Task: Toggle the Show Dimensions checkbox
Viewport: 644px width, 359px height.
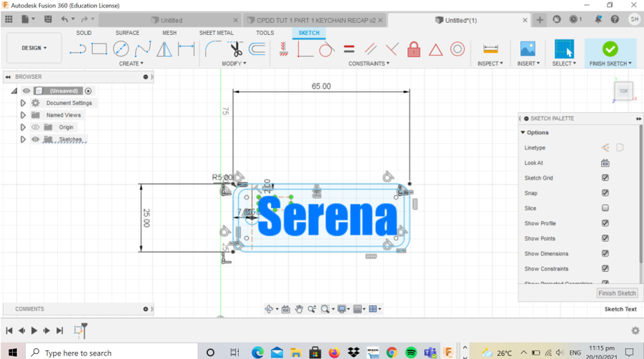Action: (605, 253)
